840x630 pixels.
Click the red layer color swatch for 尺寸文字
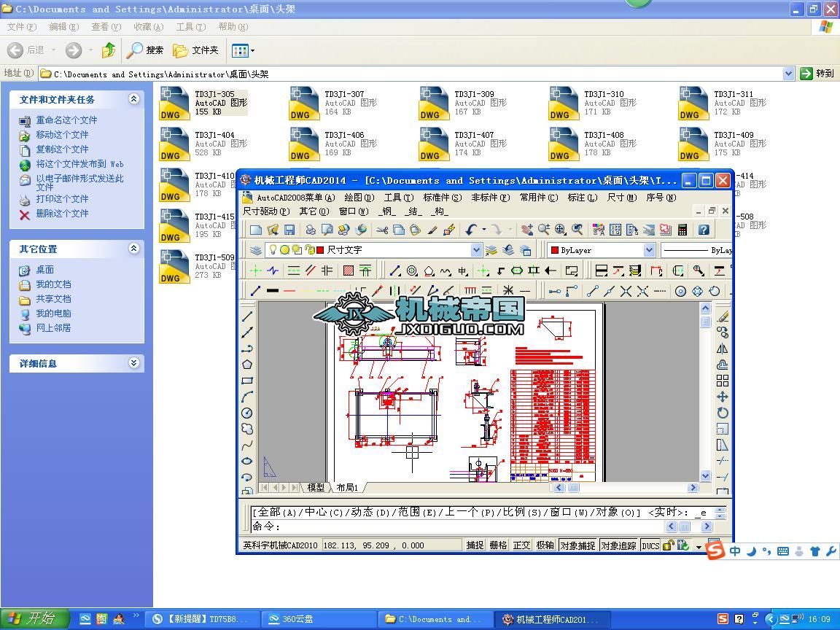pyautogui.click(x=320, y=249)
